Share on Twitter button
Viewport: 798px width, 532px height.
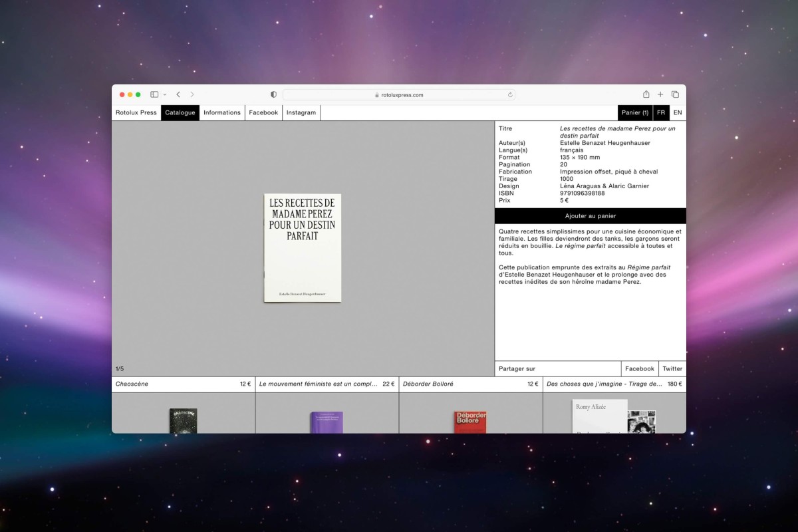[672, 368]
